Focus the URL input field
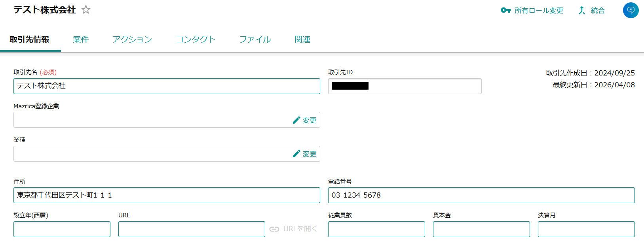The width and height of the screenshot is (644, 245). tap(192, 229)
